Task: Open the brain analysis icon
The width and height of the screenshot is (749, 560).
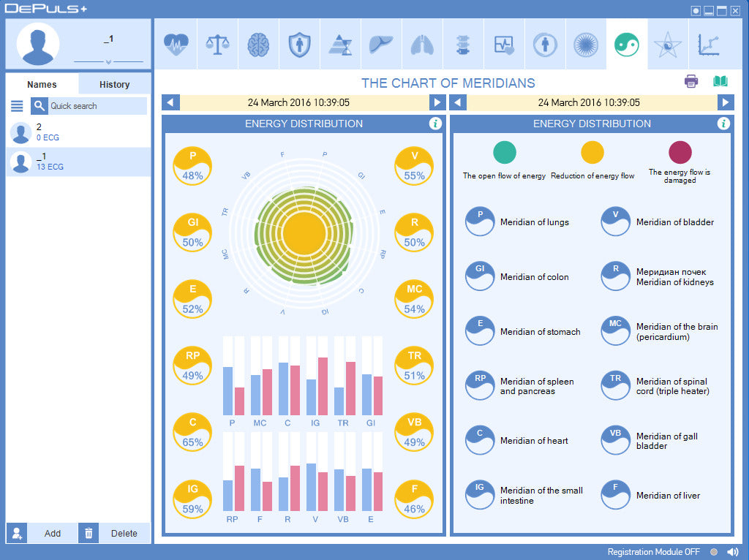Action: click(258, 45)
